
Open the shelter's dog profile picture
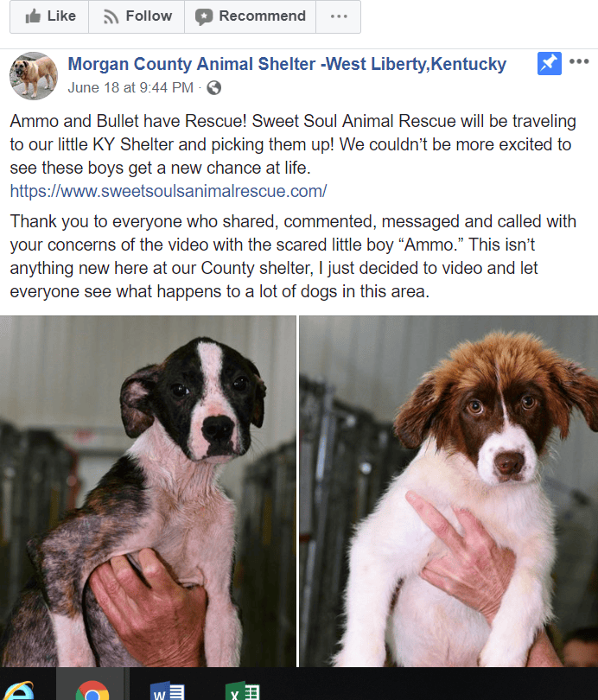coord(34,75)
